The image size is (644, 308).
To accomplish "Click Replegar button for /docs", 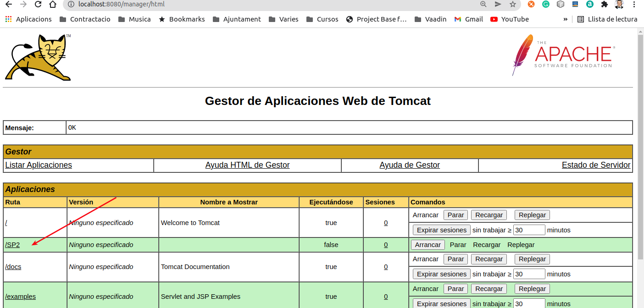I will pos(532,259).
